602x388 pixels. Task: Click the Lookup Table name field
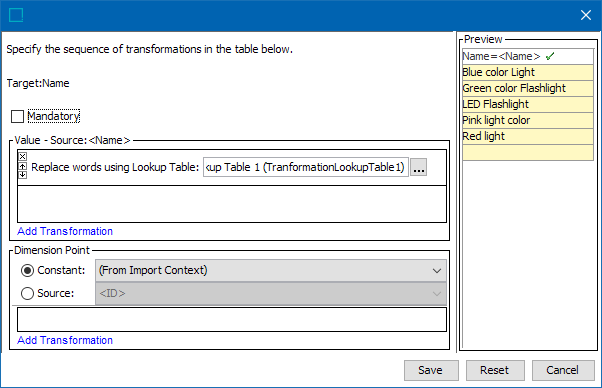tap(306, 167)
